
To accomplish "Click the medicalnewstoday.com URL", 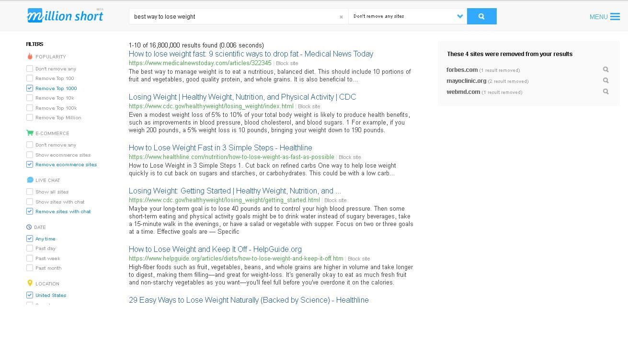I will pyautogui.click(x=200, y=63).
